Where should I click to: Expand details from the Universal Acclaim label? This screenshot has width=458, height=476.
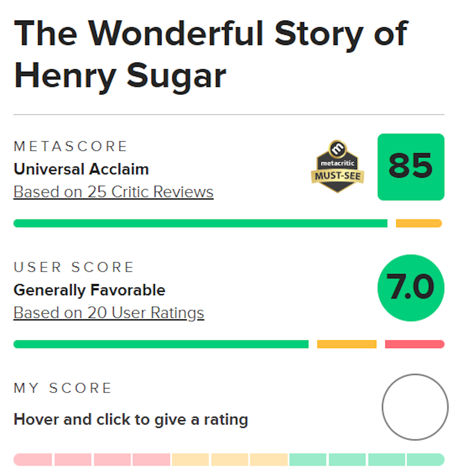(x=81, y=169)
